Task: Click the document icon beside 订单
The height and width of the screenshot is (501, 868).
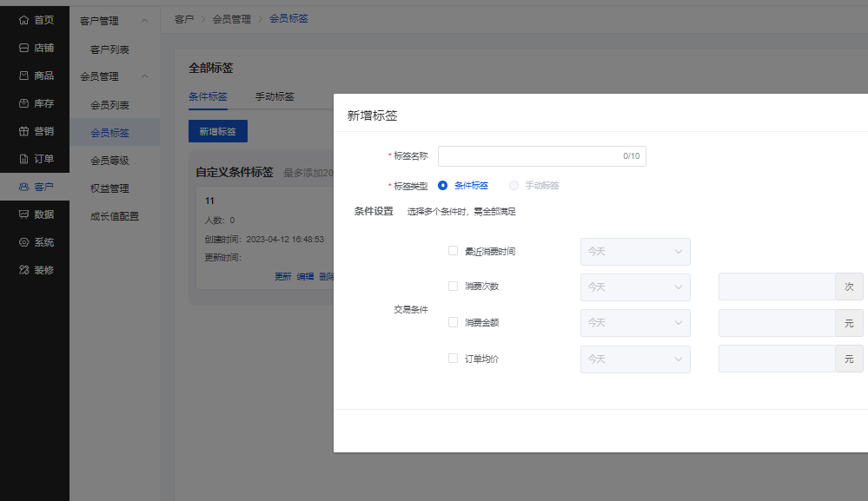Action: (23, 159)
